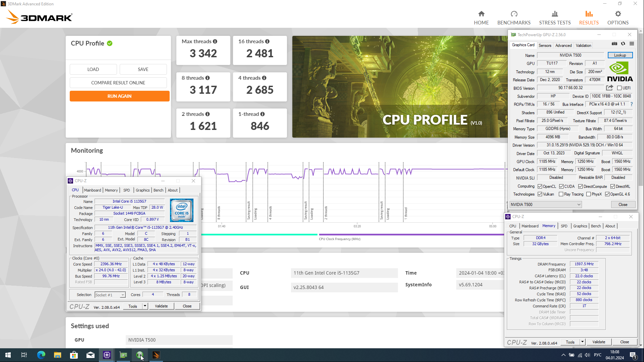Open Windows Start menu
The image size is (644, 362).
tap(8, 355)
